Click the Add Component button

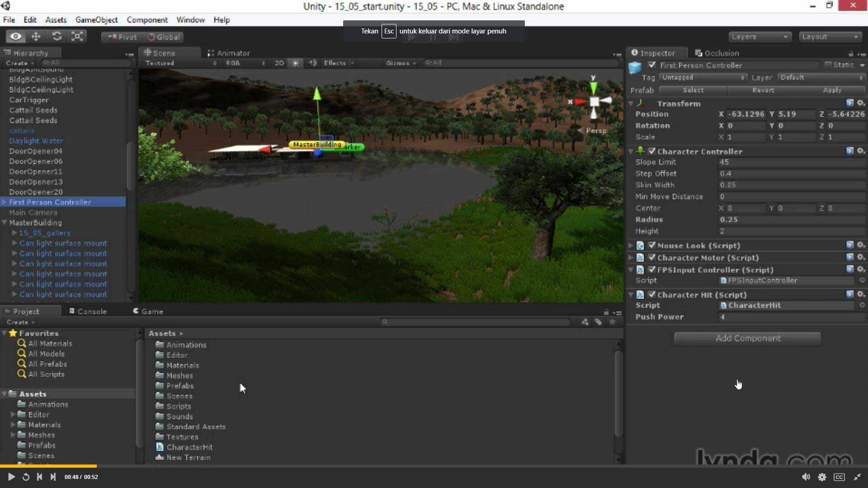pyautogui.click(x=747, y=338)
